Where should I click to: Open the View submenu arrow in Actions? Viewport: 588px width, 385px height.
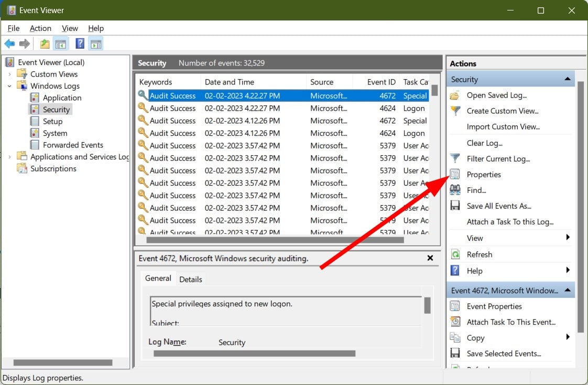[568, 237]
